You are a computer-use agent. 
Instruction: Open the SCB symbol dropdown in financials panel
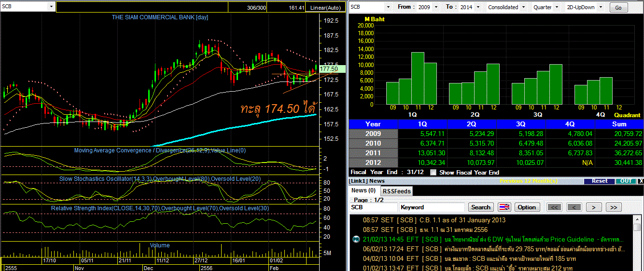tap(388, 7)
